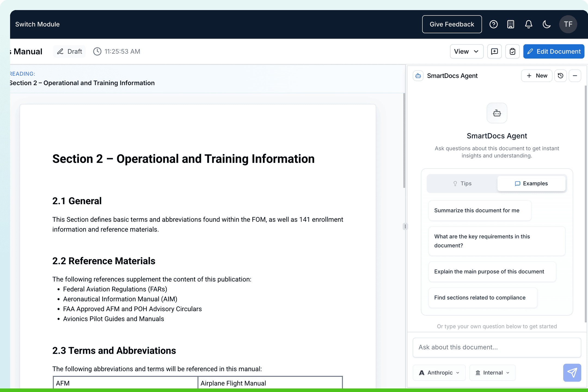Click the agent panel scrollbar

click(586, 204)
